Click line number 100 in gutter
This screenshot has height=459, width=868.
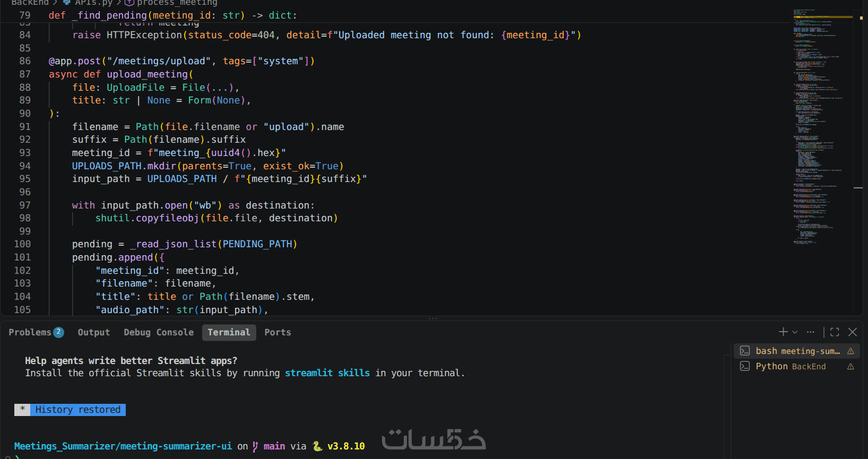tap(22, 244)
